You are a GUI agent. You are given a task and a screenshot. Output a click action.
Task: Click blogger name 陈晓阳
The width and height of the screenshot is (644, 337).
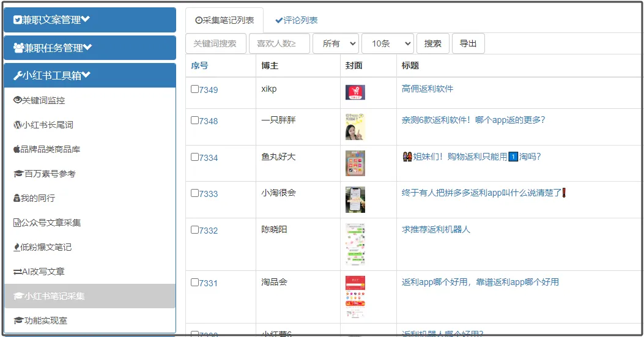(275, 229)
